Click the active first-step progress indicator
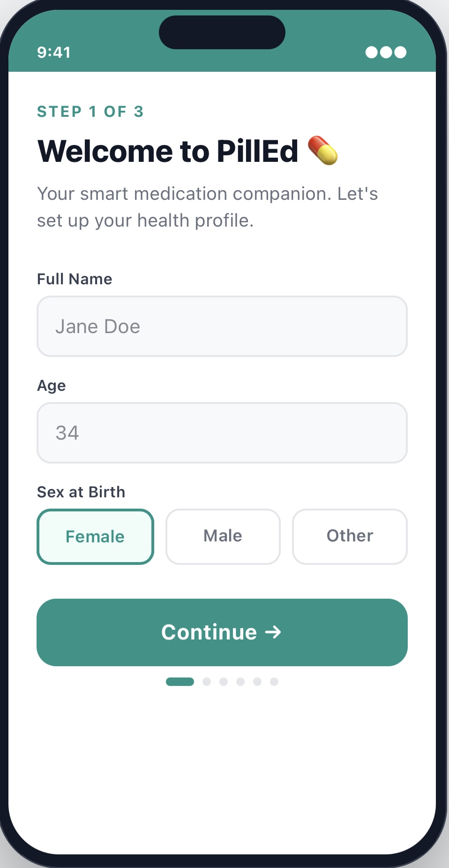 coord(180,682)
